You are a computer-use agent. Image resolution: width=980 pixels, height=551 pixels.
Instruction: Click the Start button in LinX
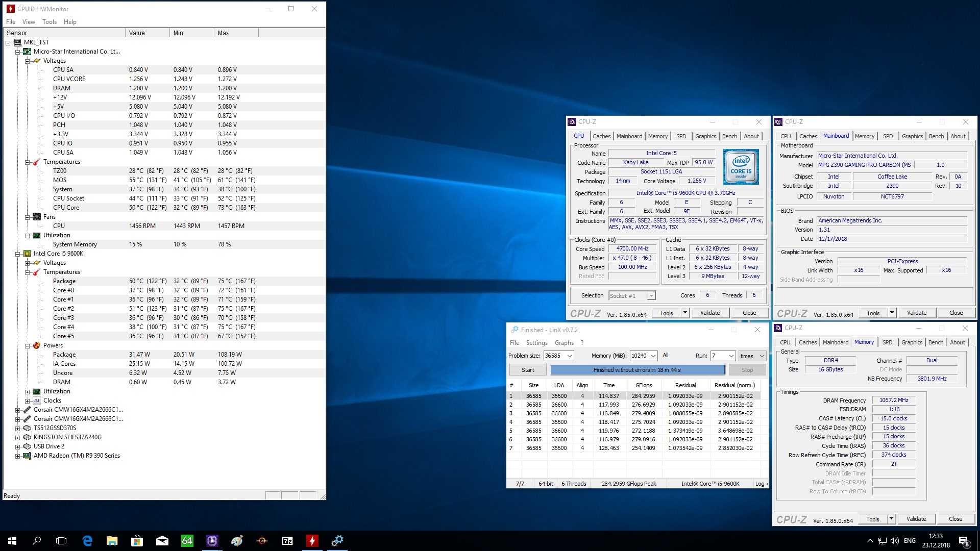pos(528,370)
